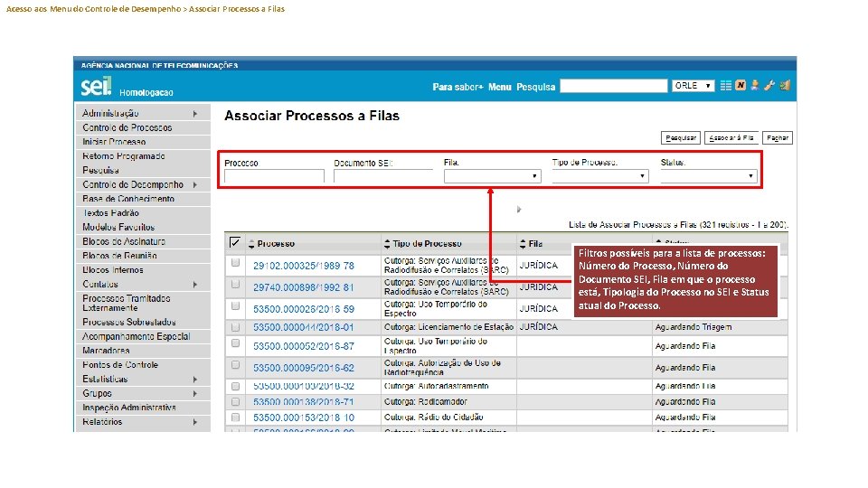Open Processos Sobrestados menu item
This screenshot has width=868, height=488.
point(143,322)
